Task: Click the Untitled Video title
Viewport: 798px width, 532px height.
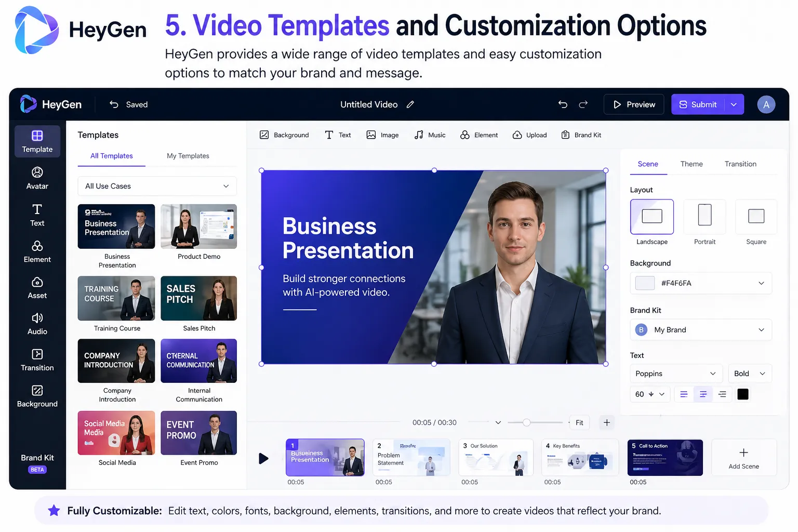Action: (x=369, y=104)
